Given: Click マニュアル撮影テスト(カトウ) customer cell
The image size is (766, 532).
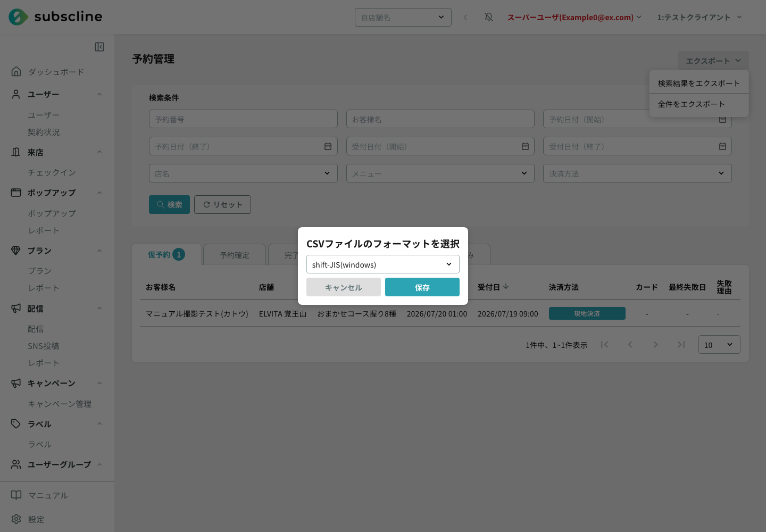Looking at the screenshot, I should tap(197, 314).
